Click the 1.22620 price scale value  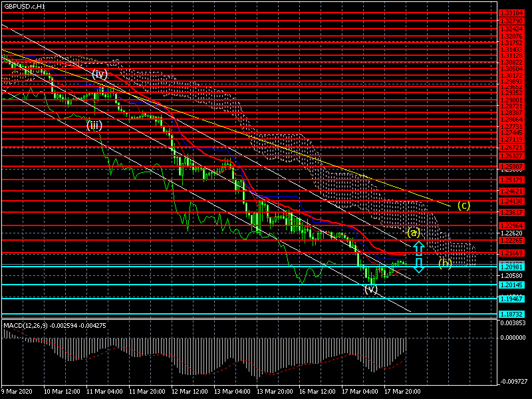[x=511, y=233]
